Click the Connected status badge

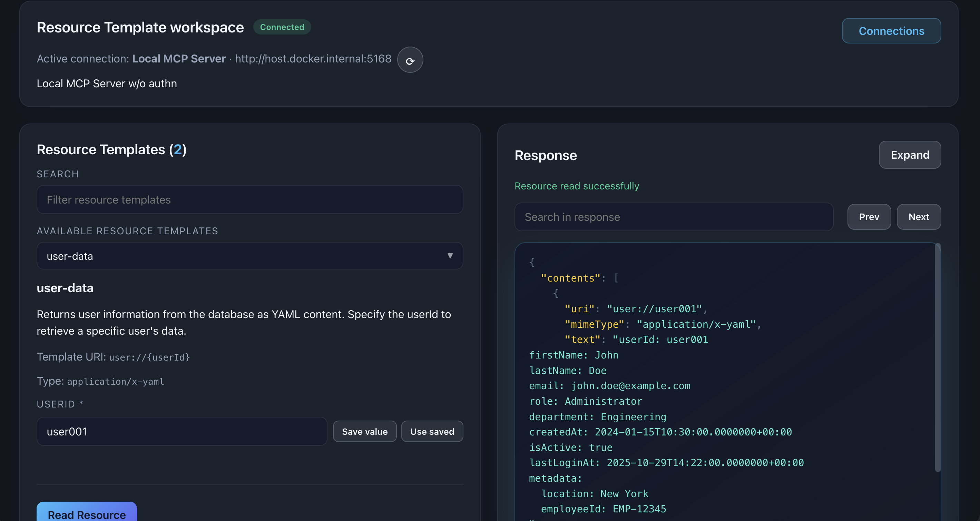tap(282, 27)
